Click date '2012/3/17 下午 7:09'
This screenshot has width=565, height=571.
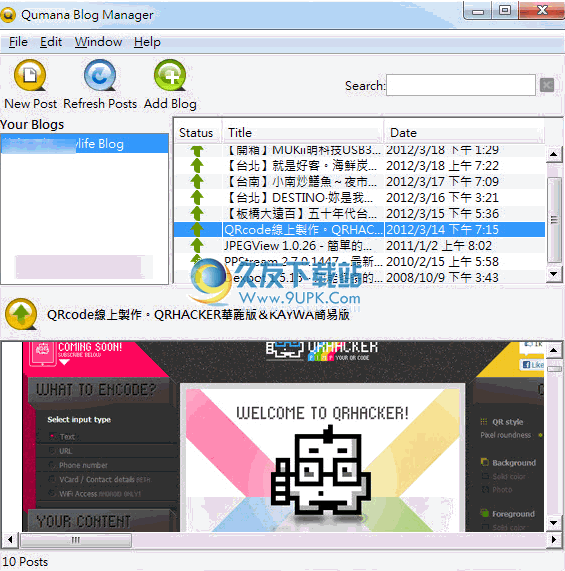pyautogui.click(x=442, y=182)
